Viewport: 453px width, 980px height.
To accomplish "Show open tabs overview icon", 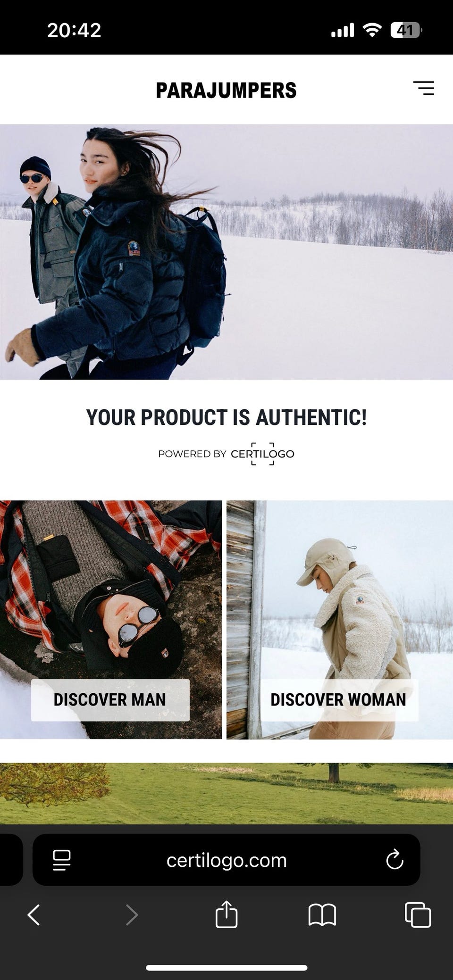I will (x=418, y=915).
